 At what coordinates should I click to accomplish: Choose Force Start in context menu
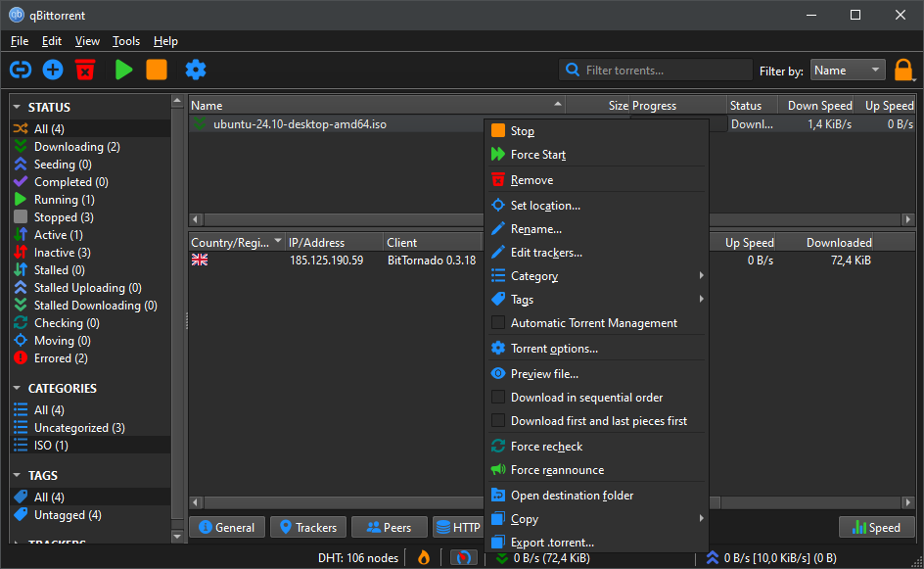coord(596,155)
